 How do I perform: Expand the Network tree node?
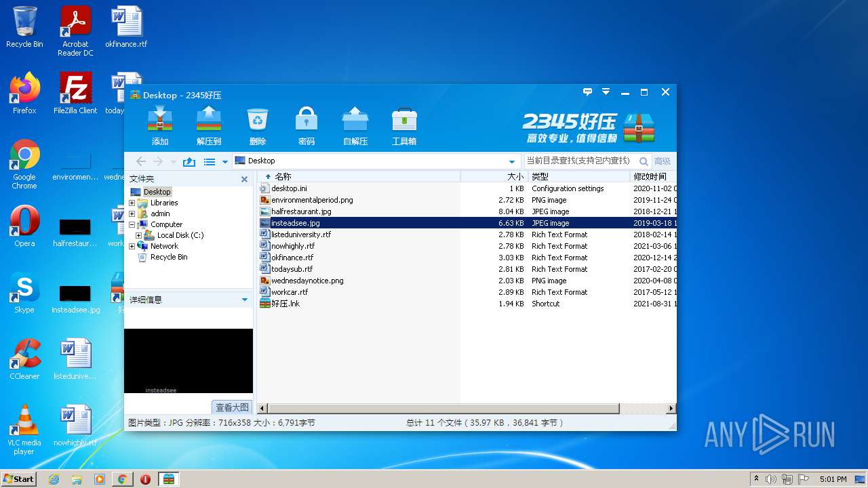[132, 246]
